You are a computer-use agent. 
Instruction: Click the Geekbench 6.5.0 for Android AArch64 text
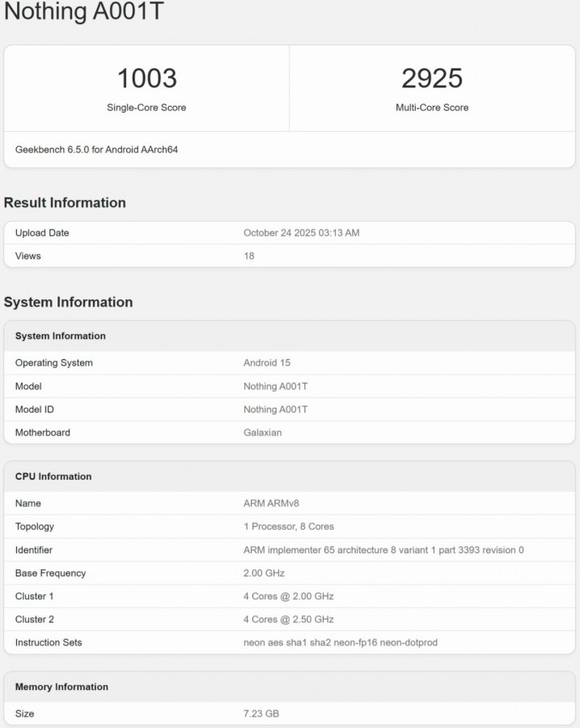coord(96,150)
